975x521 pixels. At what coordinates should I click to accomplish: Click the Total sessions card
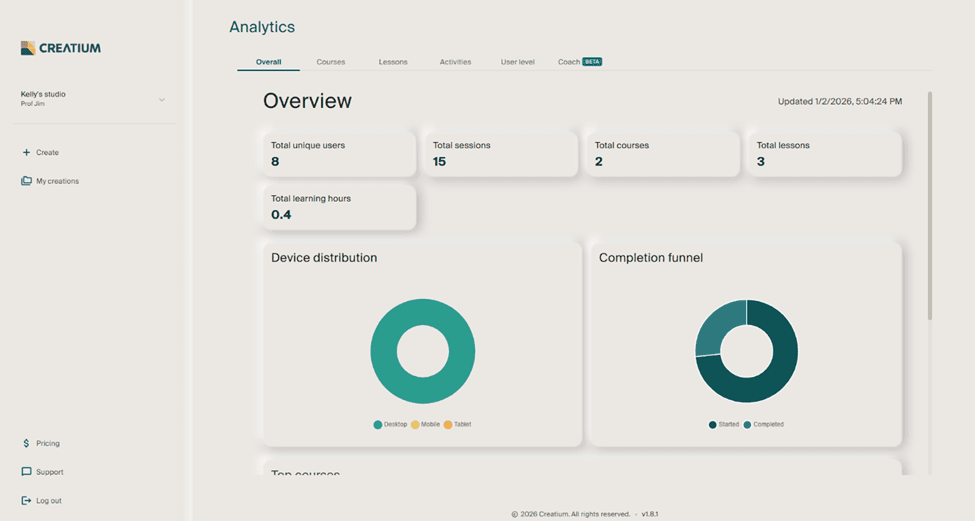(501, 154)
